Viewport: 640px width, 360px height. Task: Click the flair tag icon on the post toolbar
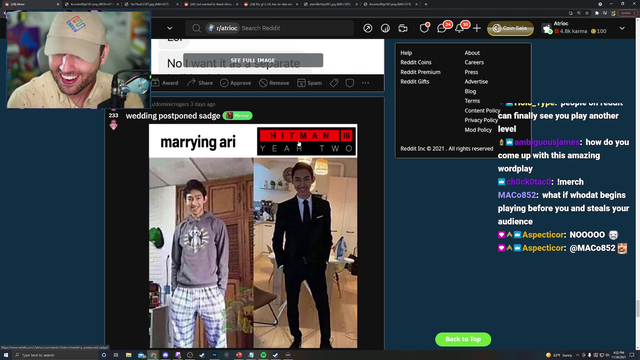334,83
